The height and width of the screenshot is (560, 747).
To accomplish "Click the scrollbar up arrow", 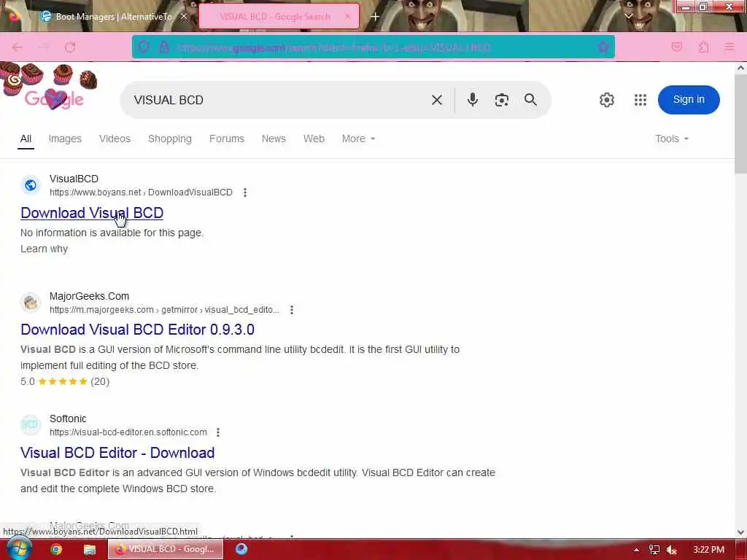I will coord(740,68).
